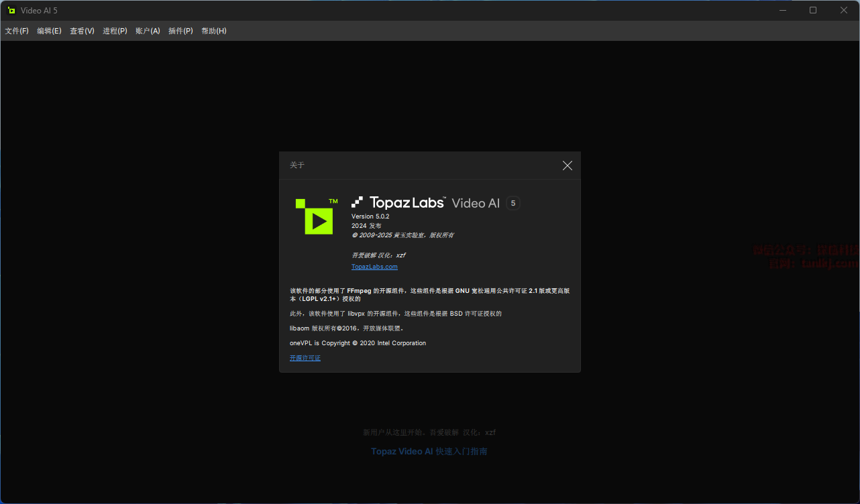
Task: Click the version 5 badge icon
Action: (513, 203)
